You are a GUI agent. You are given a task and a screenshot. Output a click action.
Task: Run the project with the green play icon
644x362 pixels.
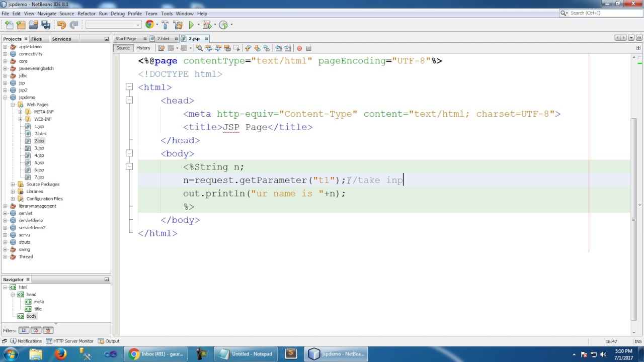[191, 25]
